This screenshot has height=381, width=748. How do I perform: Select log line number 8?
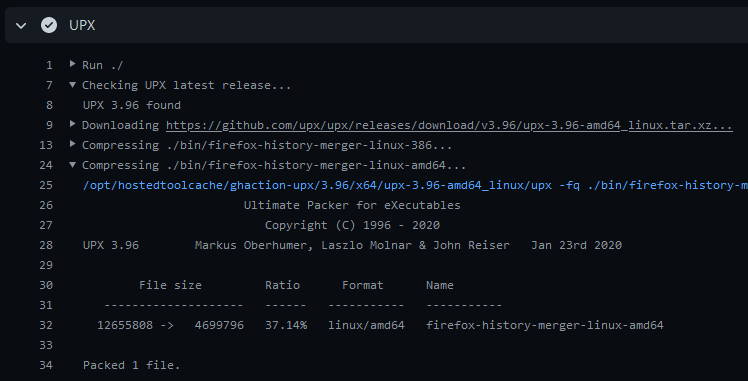point(49,105)
